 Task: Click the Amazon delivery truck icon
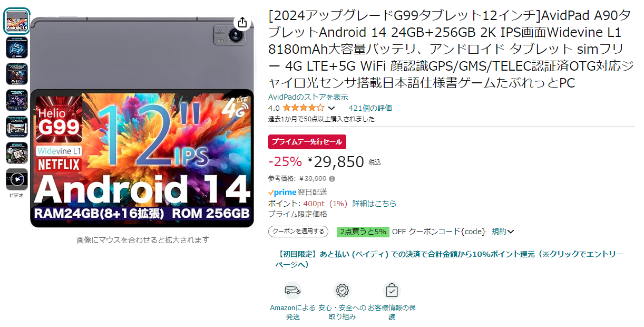(292, 290)
